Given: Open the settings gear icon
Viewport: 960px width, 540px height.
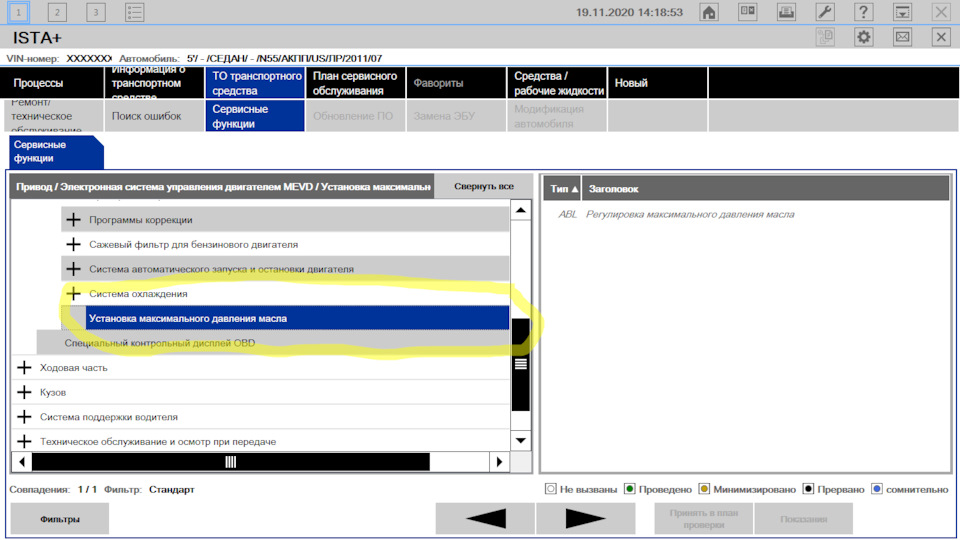Looking at the screenshot, I should 863,37.
